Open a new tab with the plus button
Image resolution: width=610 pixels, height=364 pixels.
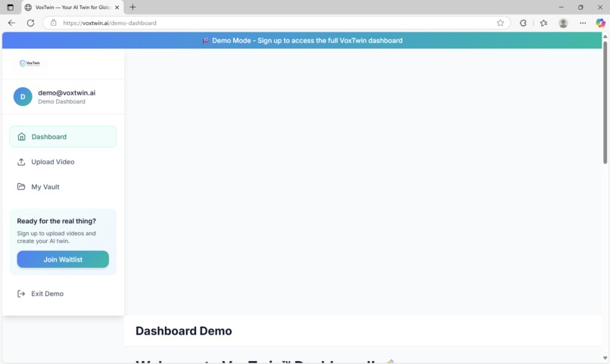pos(132,8)
